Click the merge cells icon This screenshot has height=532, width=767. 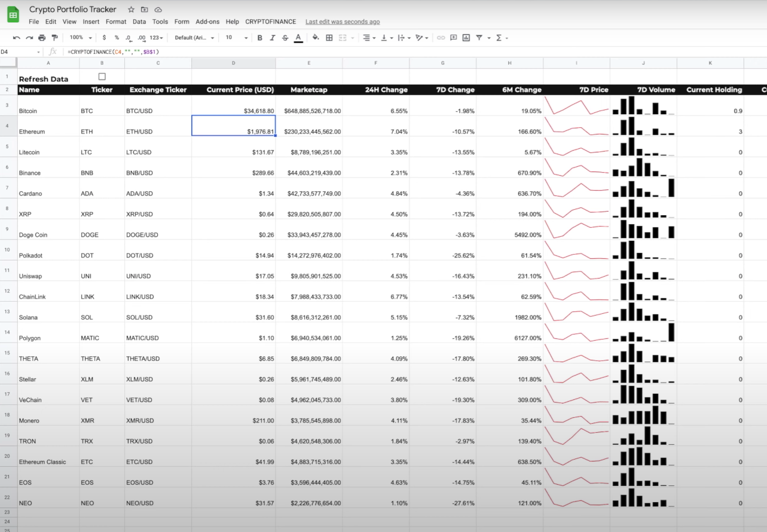(x=343, y=38)
